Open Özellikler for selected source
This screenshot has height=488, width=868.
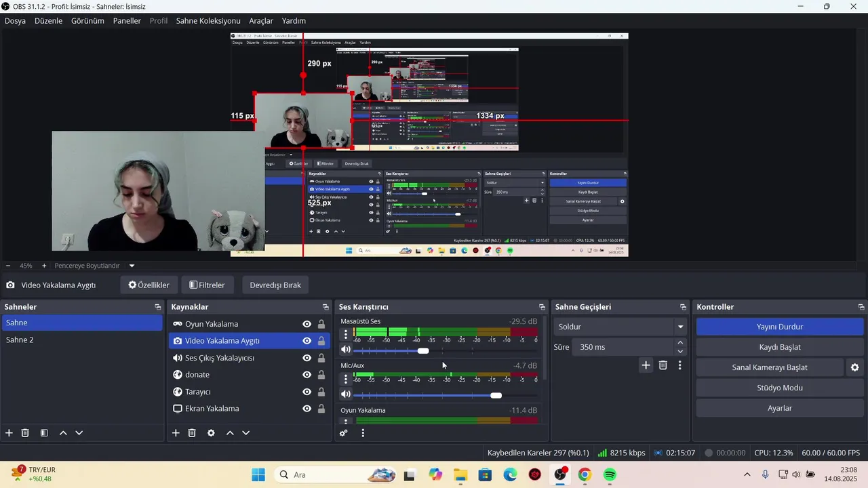point(149,285)
